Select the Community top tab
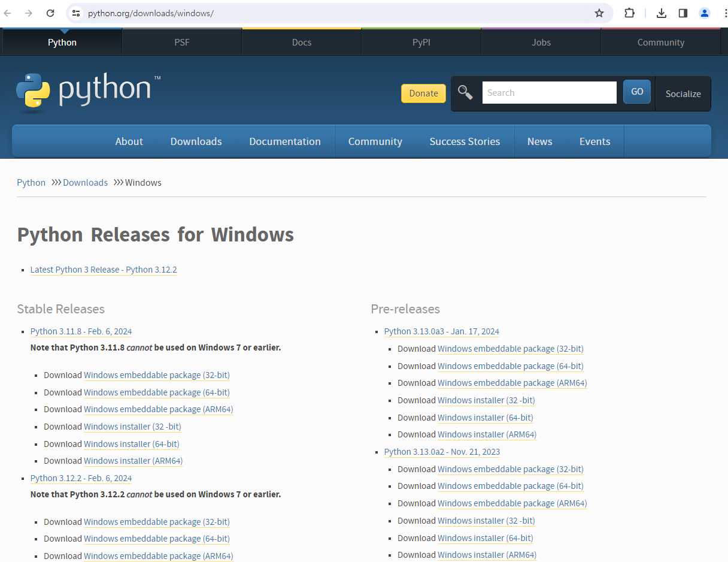Viewport: 728px width, 562px height. click(661, 43)
